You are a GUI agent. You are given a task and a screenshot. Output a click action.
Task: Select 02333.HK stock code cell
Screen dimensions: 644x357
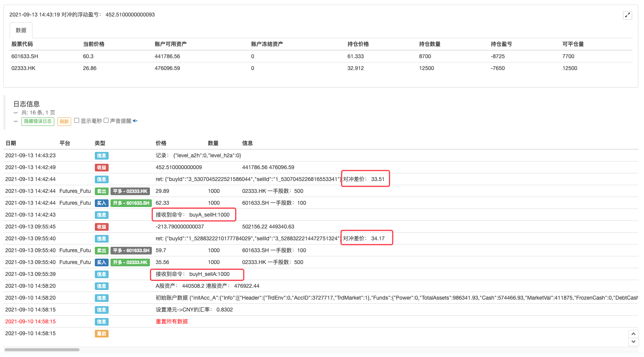point(23,68)
